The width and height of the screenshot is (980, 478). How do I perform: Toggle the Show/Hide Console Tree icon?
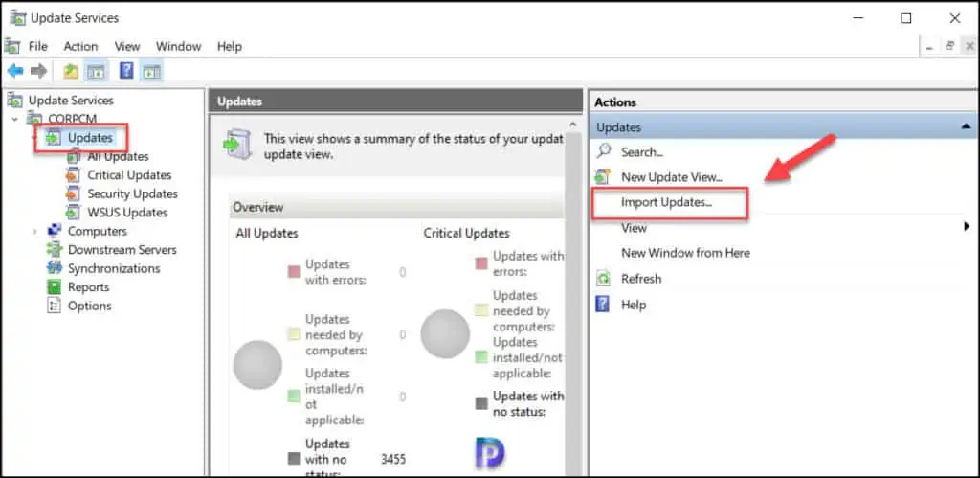coord(97,71)
